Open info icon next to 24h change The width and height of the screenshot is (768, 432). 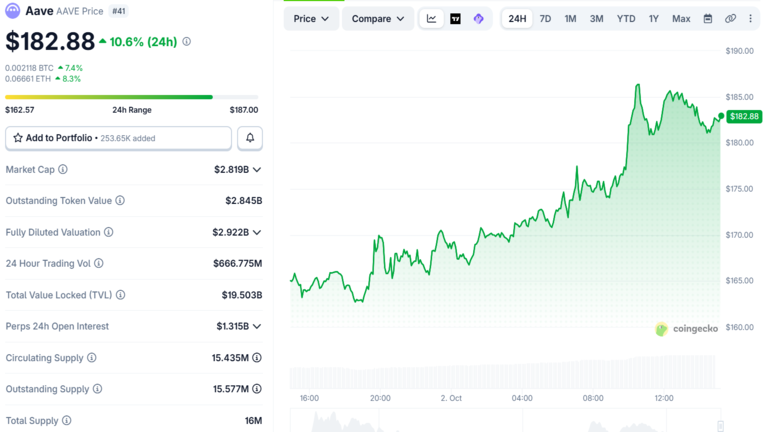[x=187, y=42]
